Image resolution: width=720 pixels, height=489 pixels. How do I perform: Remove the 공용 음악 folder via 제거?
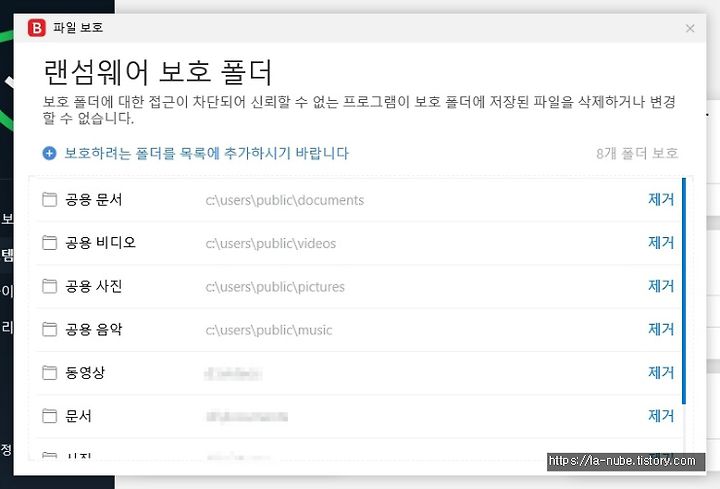tap(661, 329)
